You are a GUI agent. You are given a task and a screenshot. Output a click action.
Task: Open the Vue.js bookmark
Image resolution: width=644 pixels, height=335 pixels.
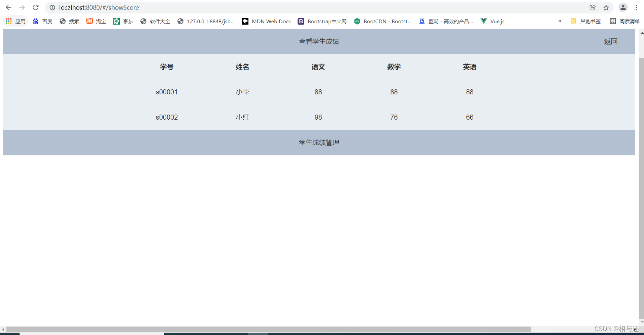click(493, 21)
